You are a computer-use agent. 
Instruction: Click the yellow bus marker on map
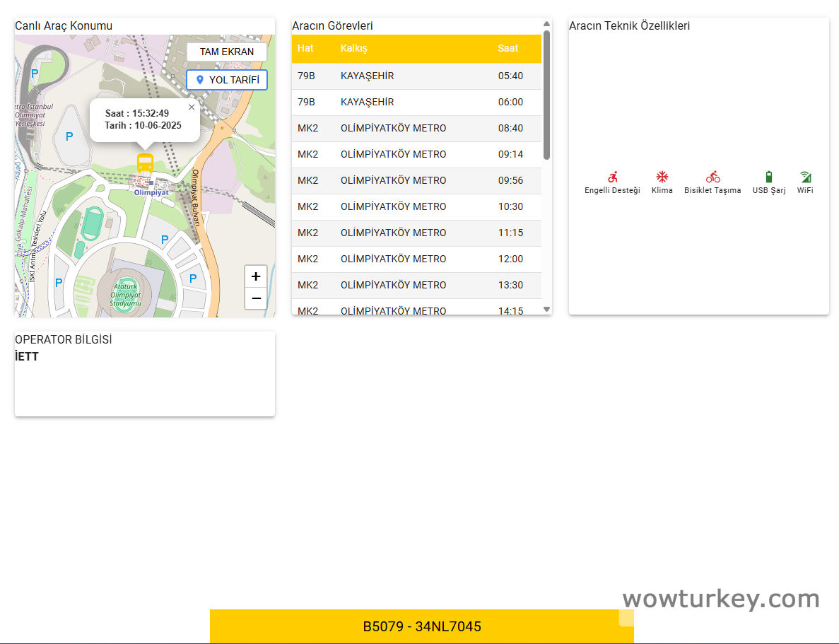point(145,163)
